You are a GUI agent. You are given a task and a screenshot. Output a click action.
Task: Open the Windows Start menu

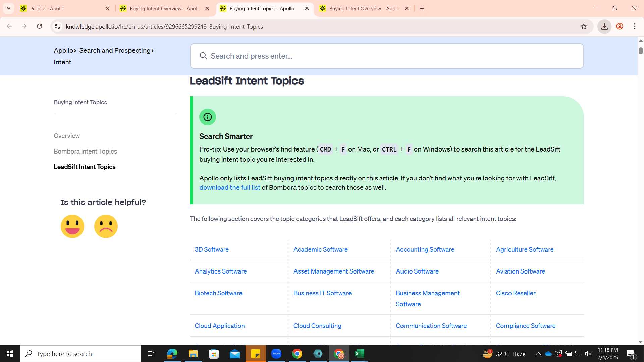tap(10, 354)
